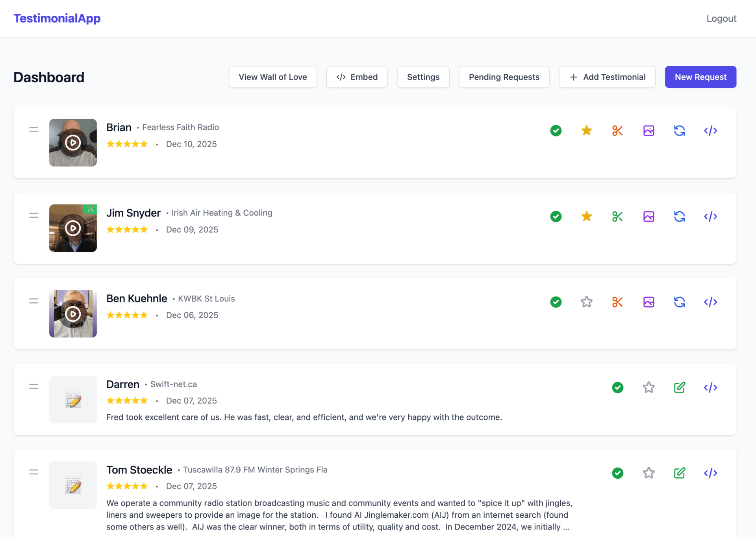Unfeature Brian's testimonial with the gold star

(586, 131)
